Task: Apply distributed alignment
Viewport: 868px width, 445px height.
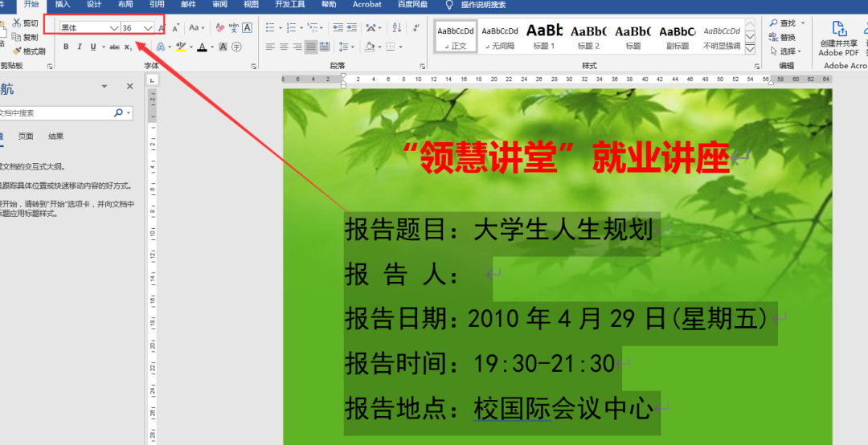Action: click(325, 47)
